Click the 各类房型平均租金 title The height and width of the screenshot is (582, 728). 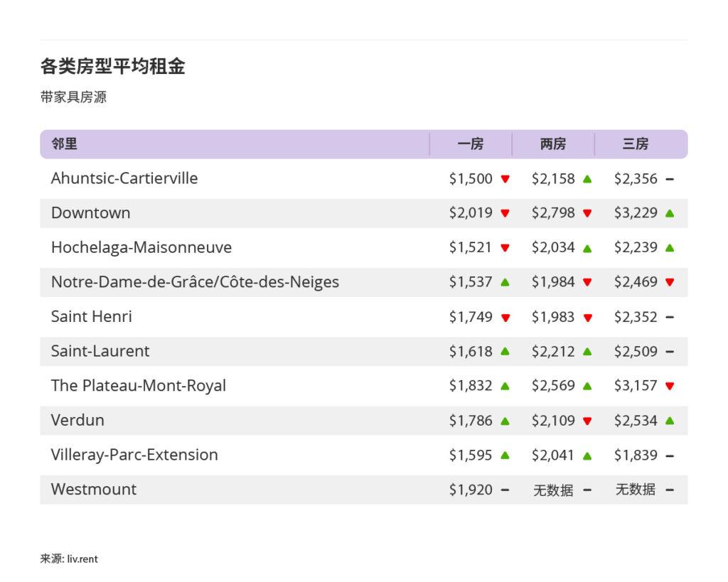tap(114, 65)
